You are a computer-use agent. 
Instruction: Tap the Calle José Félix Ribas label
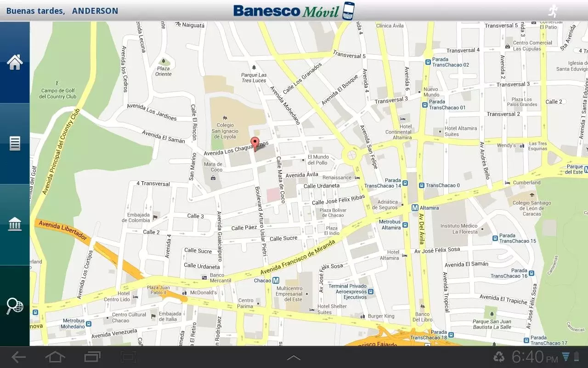[339, 200]
